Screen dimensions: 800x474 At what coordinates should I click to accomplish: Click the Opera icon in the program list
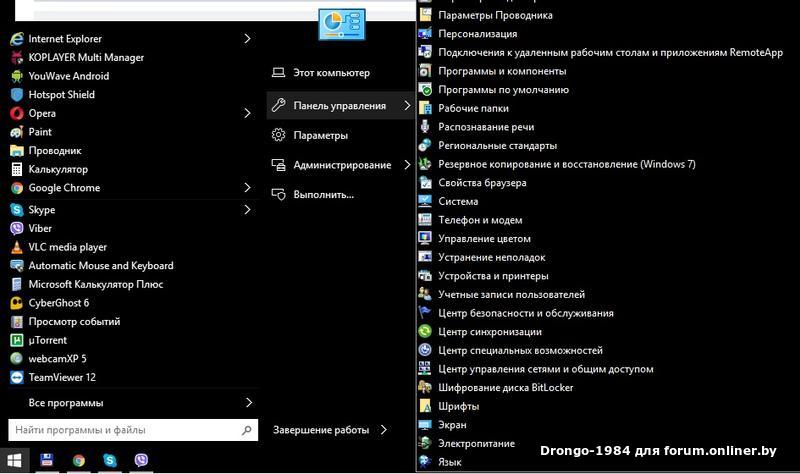(x=17, y=113)
